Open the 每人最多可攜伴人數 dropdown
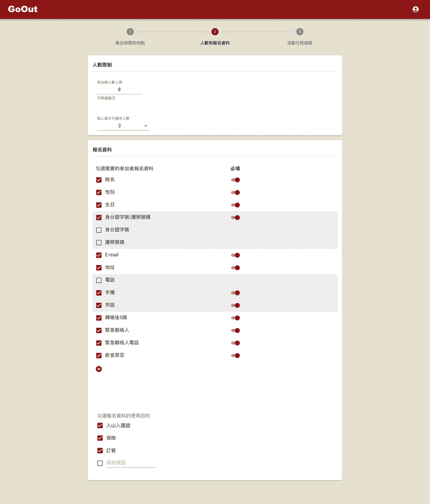Image resolution: width=430 pixels, height=504 pixels. (x=123, y=126)
